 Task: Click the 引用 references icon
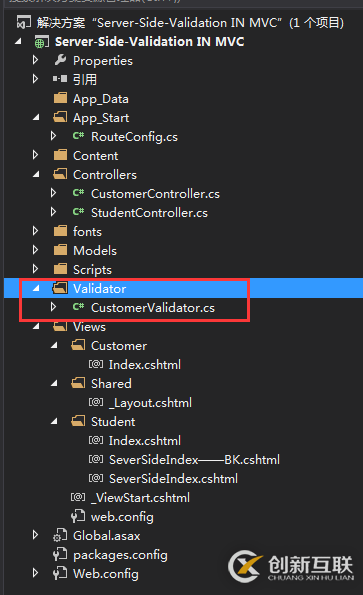pos(60,79)
